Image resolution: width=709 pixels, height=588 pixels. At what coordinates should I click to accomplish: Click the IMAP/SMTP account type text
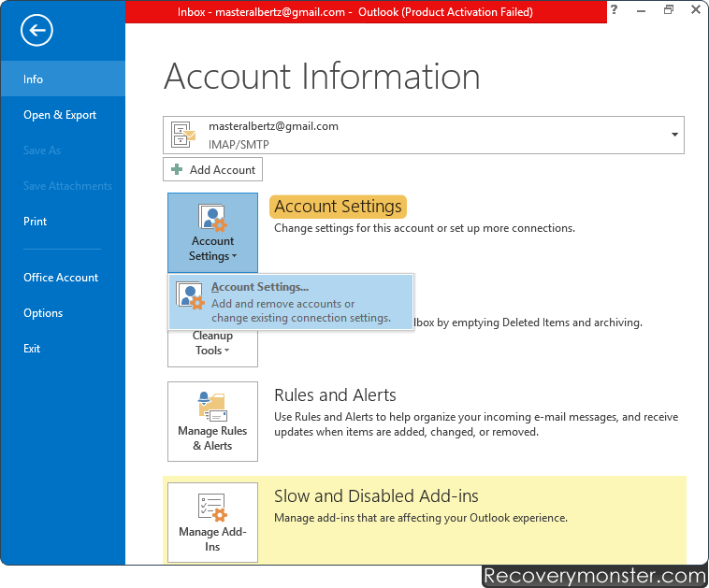239,145
